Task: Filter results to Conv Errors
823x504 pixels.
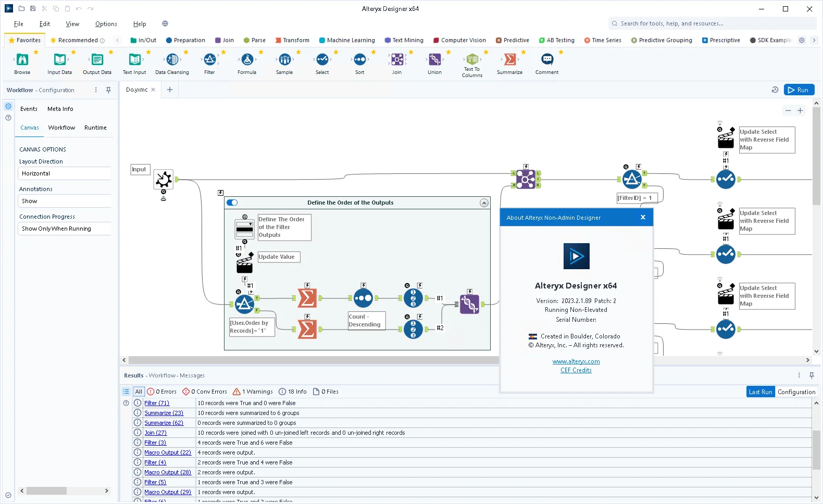Action: pos(204,392)
